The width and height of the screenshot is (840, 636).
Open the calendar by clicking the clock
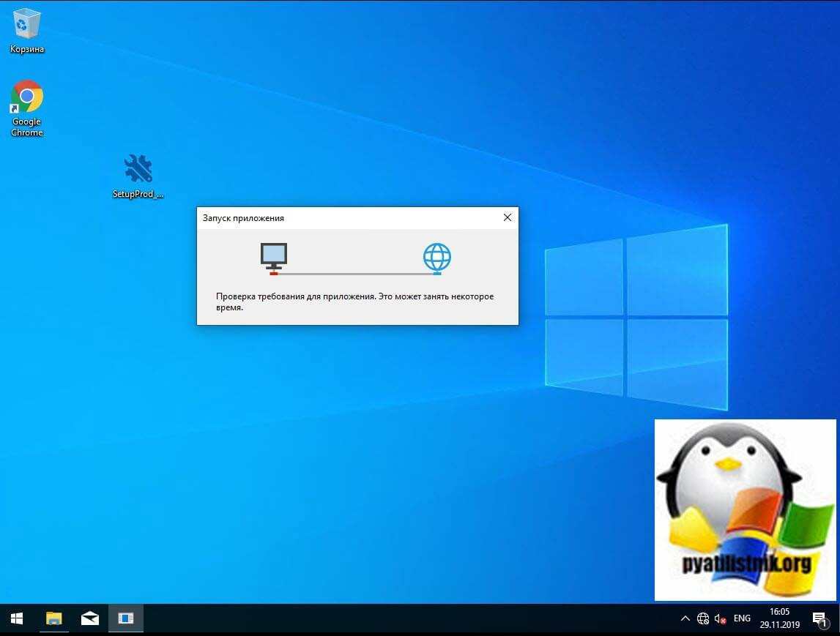[779, 618]
